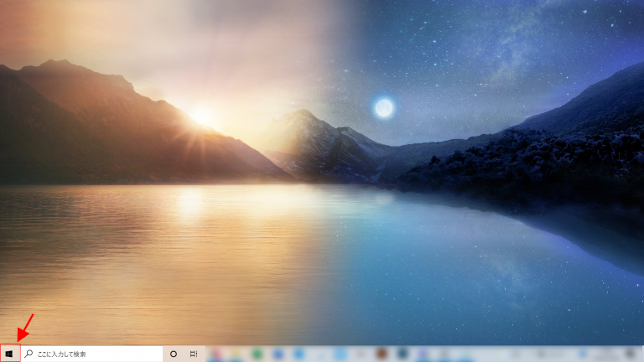
Task: Click the taskbar search box
Action: [x=91, y=354]
